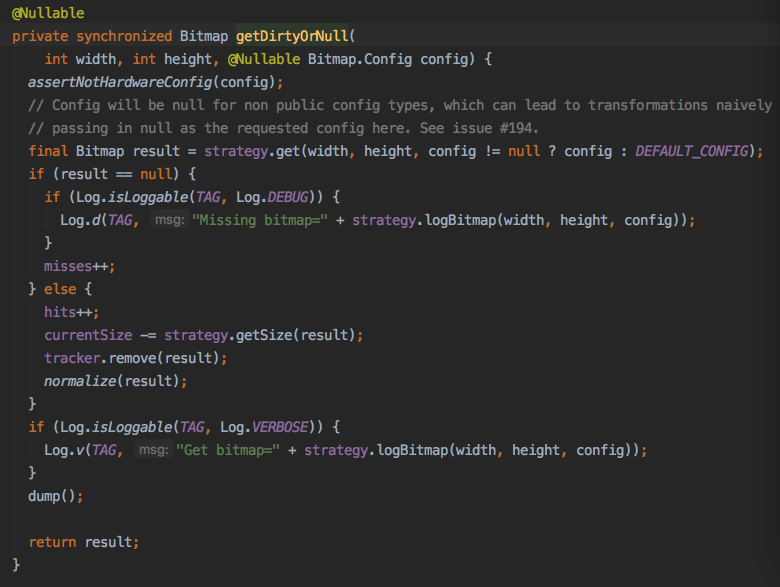Click the else keyword

coord(60,289)
